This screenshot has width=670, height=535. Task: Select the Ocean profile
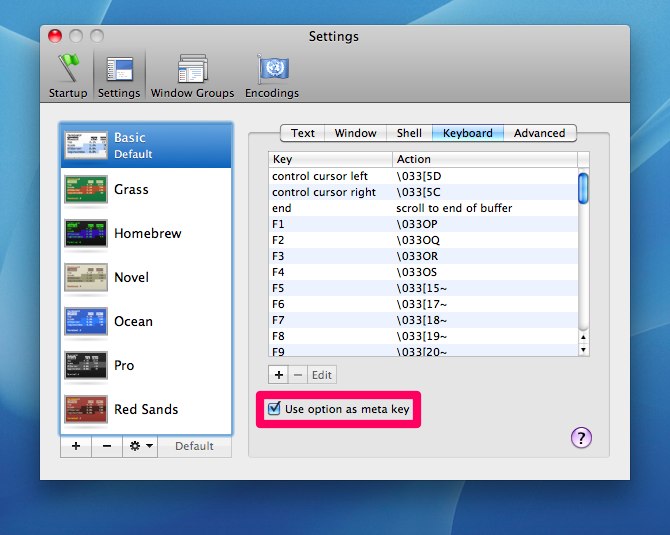[146, 322]
